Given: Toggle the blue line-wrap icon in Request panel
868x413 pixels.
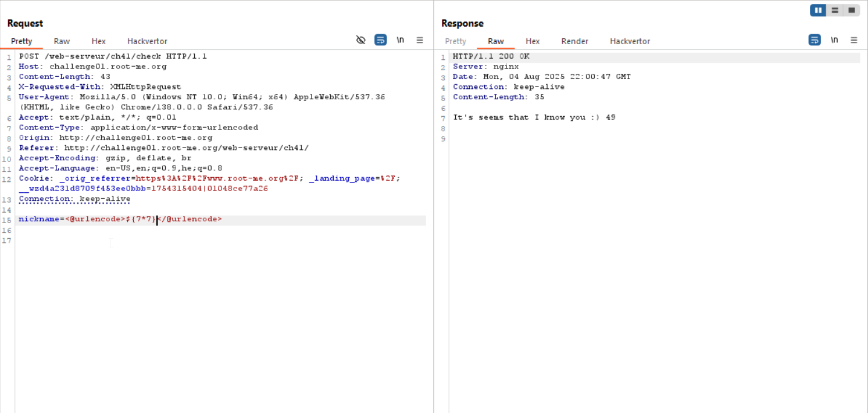Looking at the screenshot, I should point(380,40).
